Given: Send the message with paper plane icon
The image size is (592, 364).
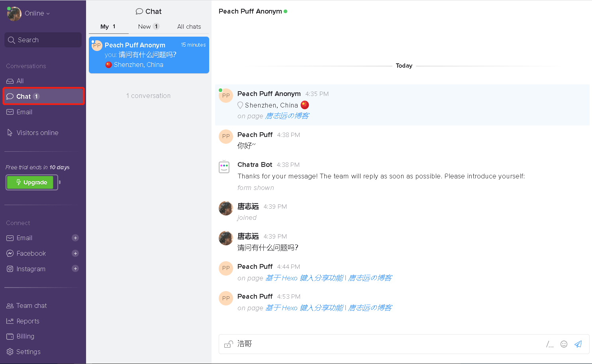Looking at the screenshot, I should pyautogui.click(x=578, y=344).
